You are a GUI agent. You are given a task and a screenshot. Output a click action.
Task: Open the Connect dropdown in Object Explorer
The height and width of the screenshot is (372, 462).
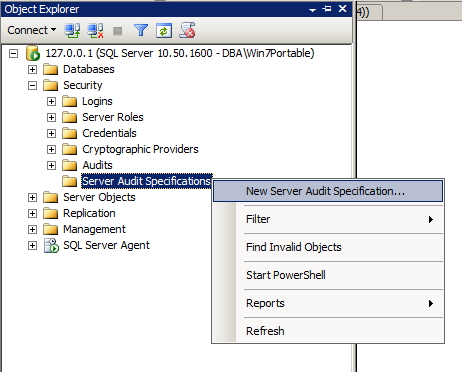[x=31, y=30]
